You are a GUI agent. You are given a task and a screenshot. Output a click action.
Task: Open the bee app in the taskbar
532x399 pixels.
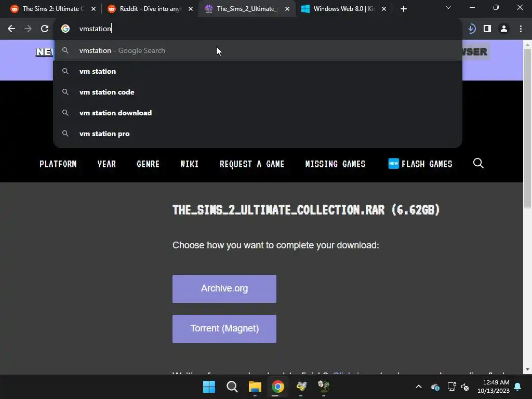[x=301, y=387]
